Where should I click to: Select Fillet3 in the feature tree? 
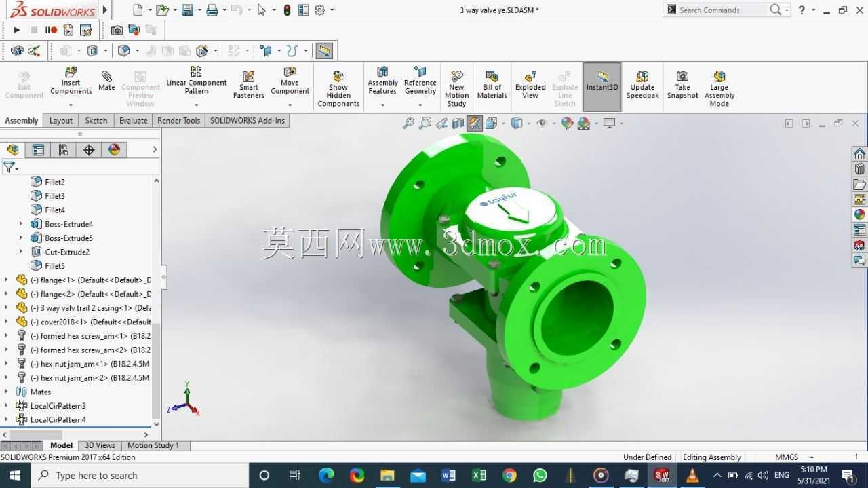pos(55,196)
